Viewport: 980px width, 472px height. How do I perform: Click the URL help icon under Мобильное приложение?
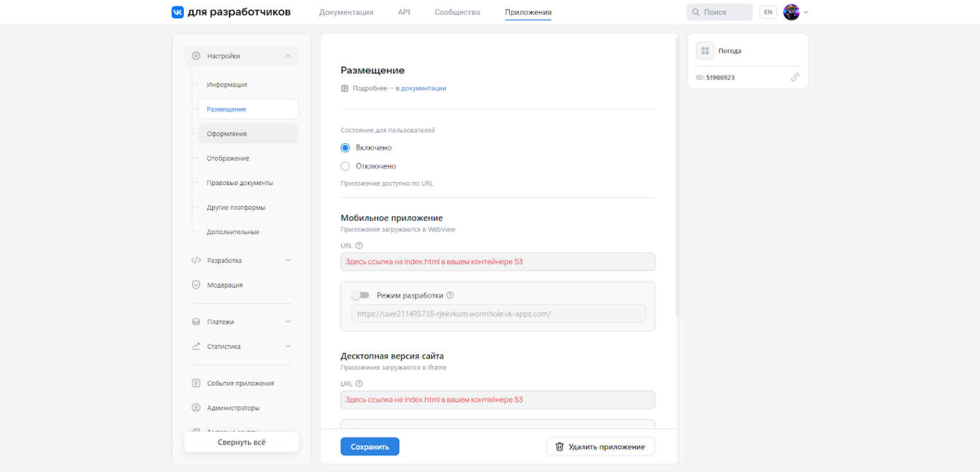(359, 246)
